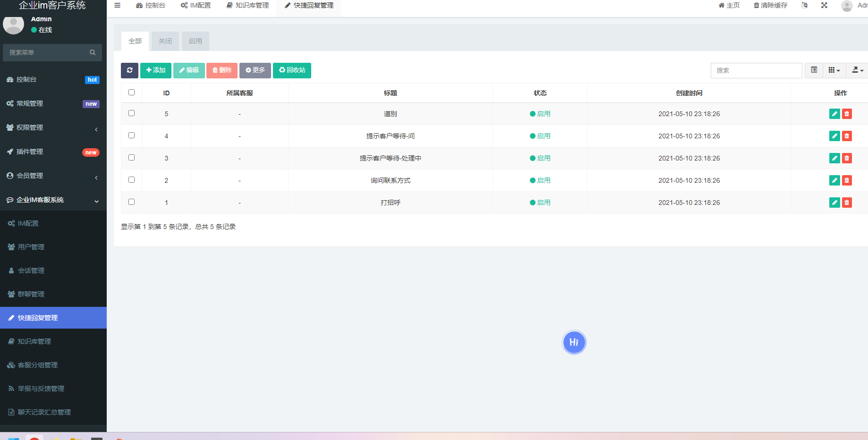Edit the row titled 询问联系方式
868x440 pixels.
[x=834, y=180]
